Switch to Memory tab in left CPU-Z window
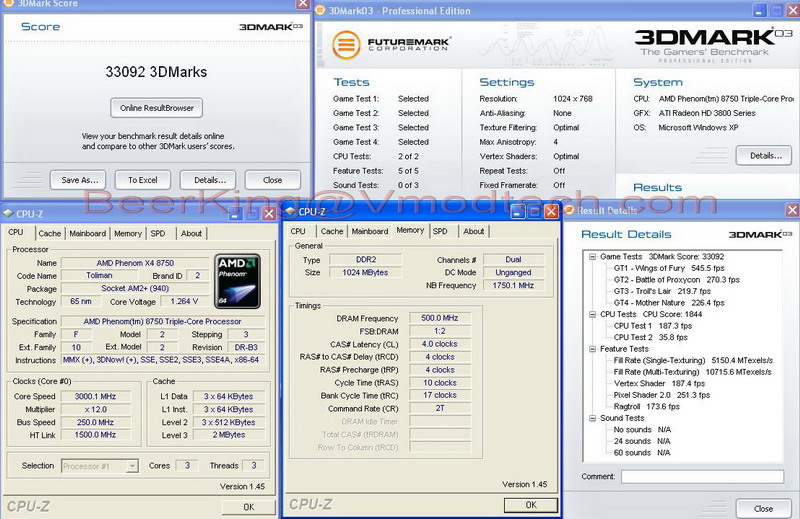 coord(128,233)
